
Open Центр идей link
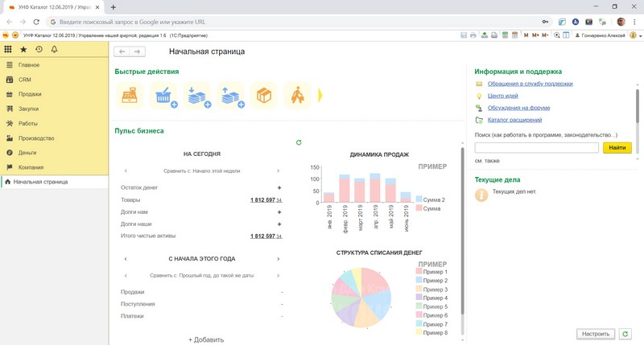pyautogui.click(x=502, y=96)
